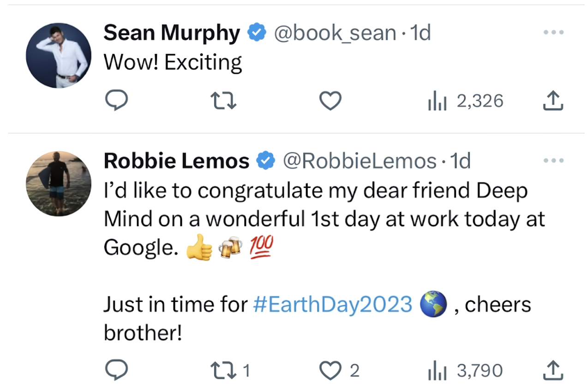Image resolution: width=587 pixels, height=392 pixels.
Task: Open more options for Sean Murphy's tweet
Action: [553, 33]
